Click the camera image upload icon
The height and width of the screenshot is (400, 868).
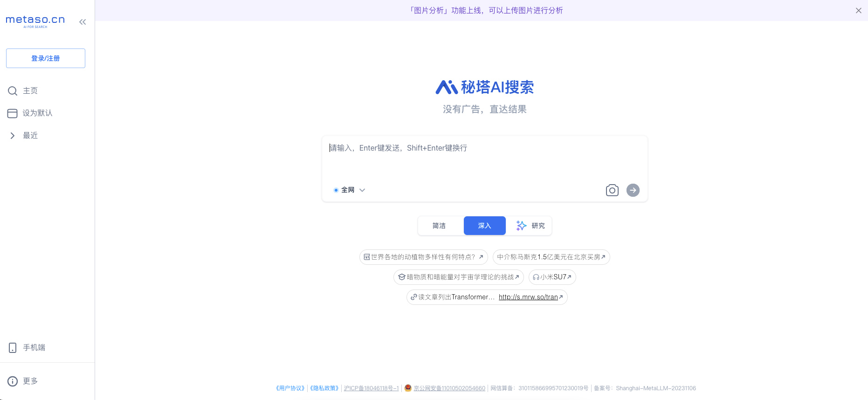612,190
